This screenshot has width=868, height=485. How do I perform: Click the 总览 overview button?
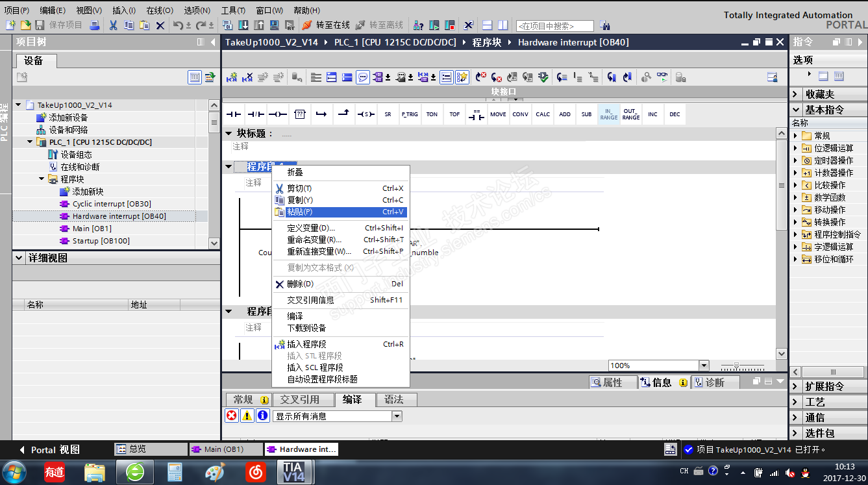tap(151, 449)
